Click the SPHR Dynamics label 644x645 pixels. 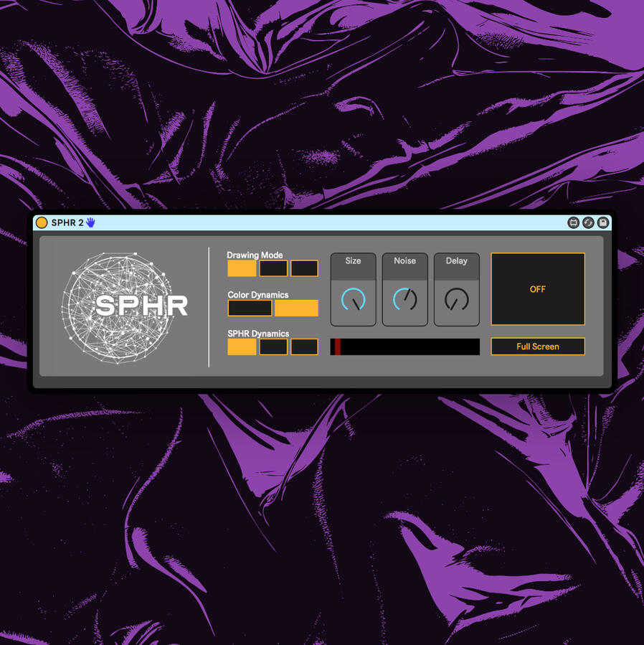258,334
